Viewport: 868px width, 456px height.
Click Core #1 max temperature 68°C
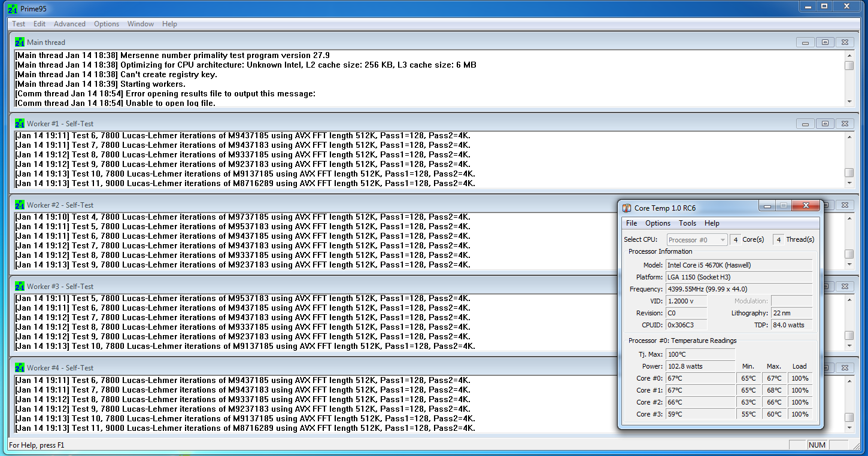click(774, 390)
